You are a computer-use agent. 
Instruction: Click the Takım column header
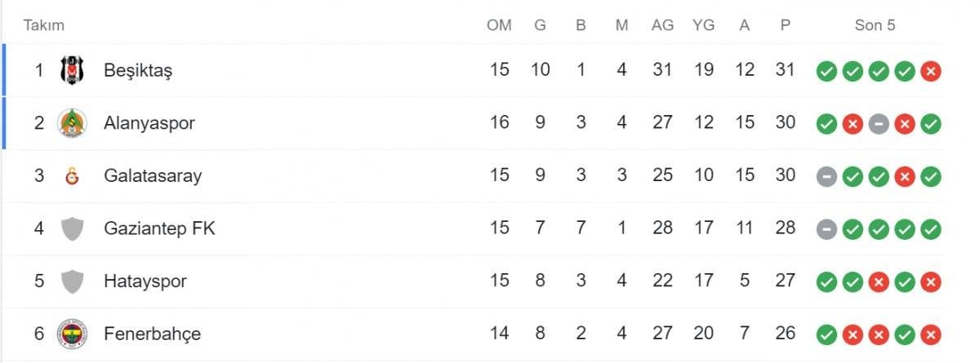tap(43, 25)
